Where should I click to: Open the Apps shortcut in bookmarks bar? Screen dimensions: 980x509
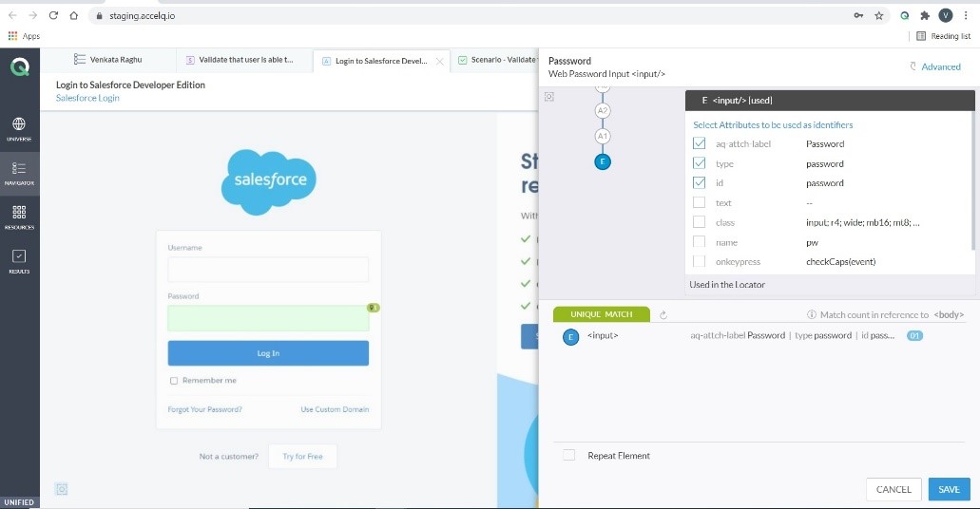(x=24, y=36)
